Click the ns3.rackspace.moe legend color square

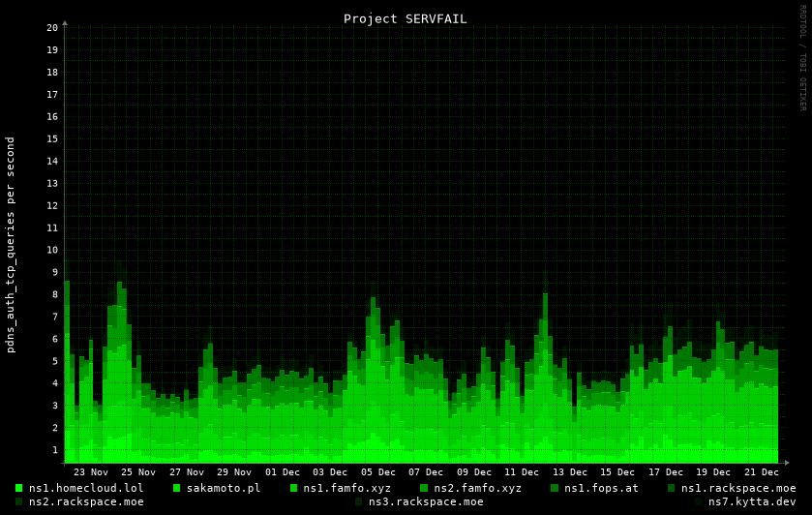click(x=359, y=501)
